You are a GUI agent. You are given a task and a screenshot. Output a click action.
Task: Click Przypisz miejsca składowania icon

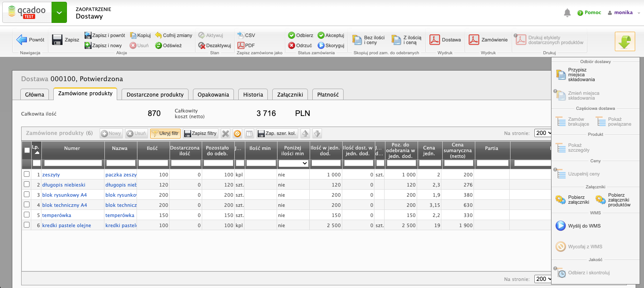pos(561,75)
